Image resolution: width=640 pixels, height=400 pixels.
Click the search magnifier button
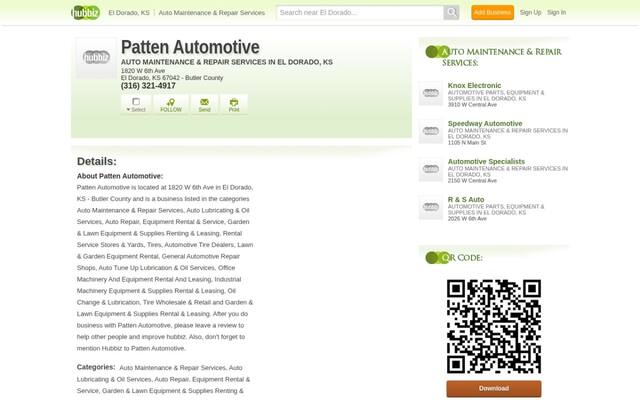point(451,12)
